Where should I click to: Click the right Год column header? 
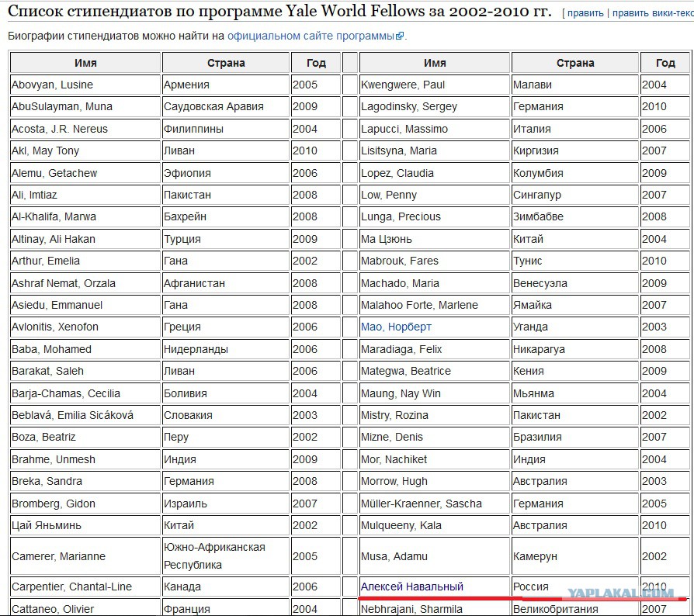click(x=665, y=63)
